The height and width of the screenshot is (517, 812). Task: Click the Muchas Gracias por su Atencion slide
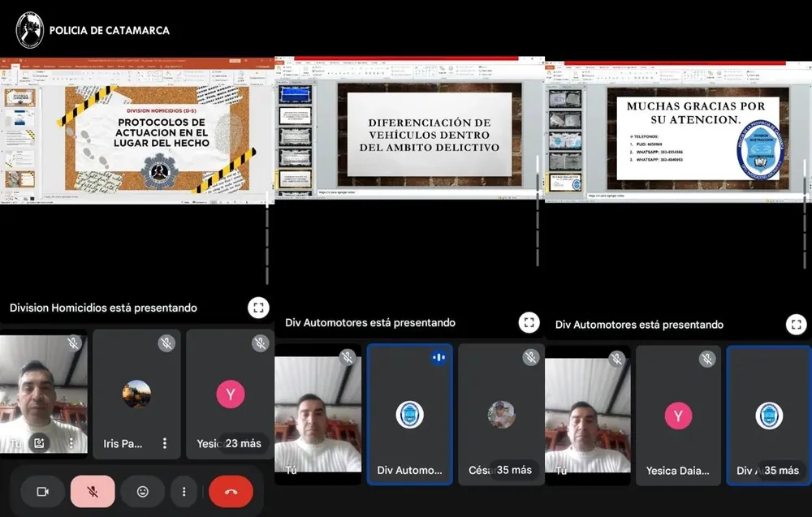pyautogui.click(x=697, y=138)
